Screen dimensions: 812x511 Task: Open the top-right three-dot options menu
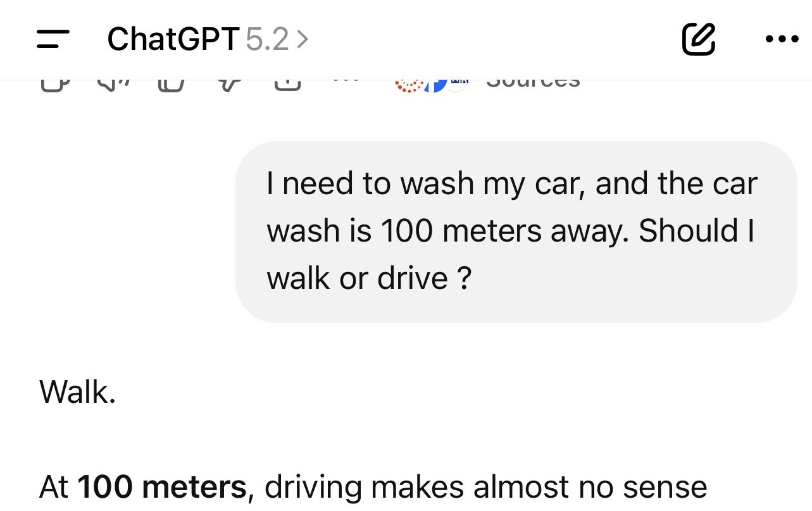[782, 39]
